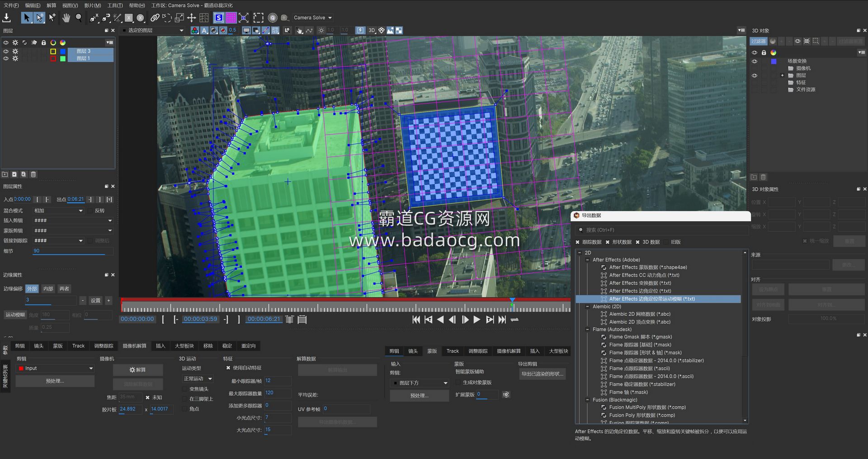
Task: Switch to the Track tab on left panel
Action: 78,346
